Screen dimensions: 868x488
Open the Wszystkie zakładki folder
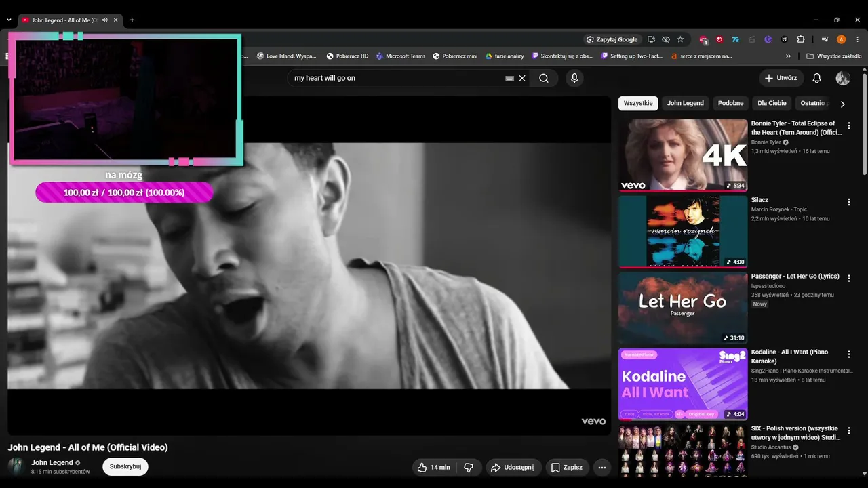tap(833, 56)
